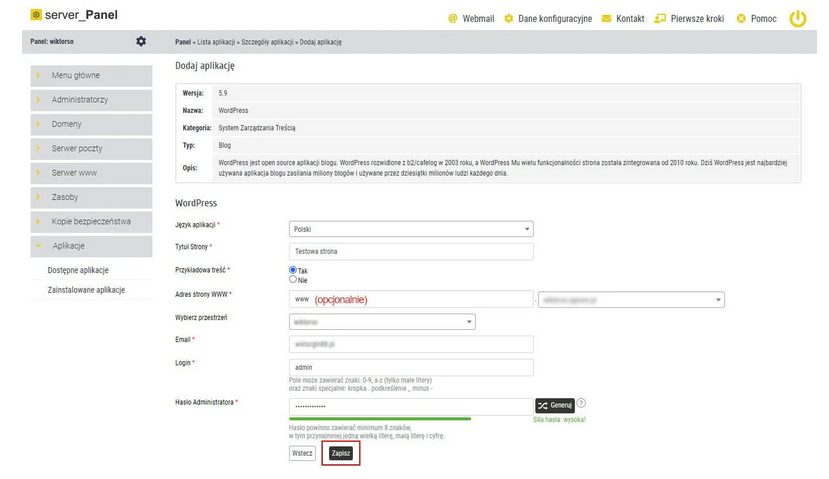
Task: Click the Zapisz button
Action: (x=340, y=453)
